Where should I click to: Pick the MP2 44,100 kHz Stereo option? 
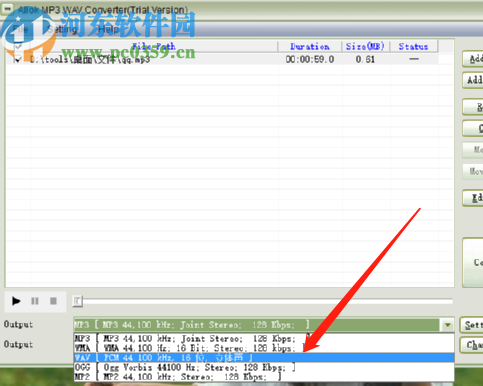(264, 377)
